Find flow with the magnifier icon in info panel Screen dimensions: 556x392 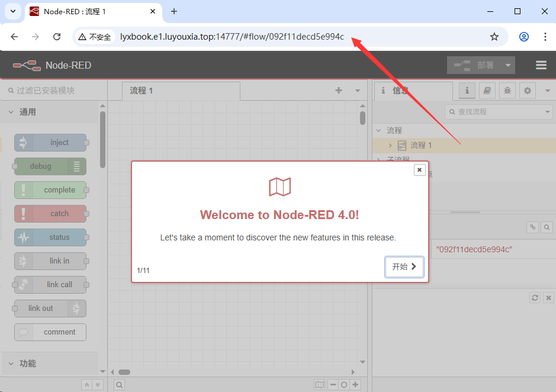[x=547, y=227]
